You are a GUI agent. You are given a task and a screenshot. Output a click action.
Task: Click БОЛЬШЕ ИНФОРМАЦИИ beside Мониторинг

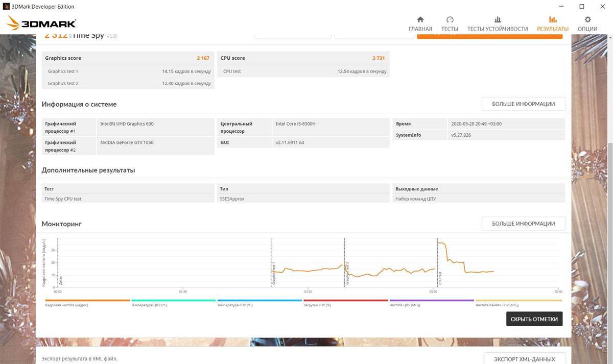[523, 224]
